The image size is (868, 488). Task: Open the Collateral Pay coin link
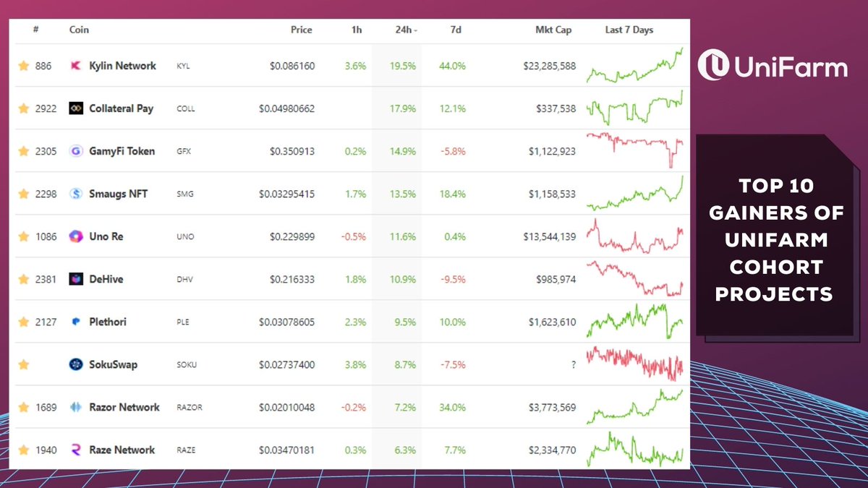tap(122, 108)
